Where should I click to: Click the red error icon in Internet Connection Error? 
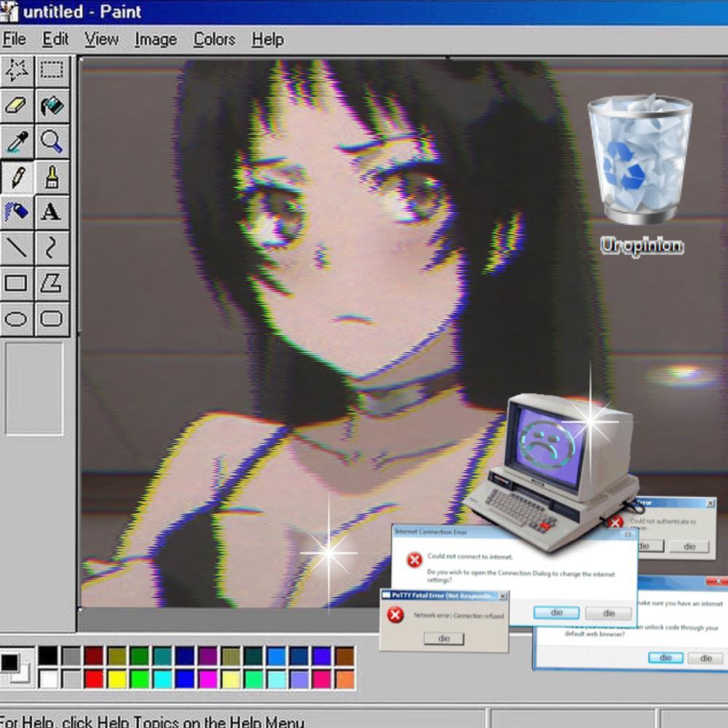point(414,560)
